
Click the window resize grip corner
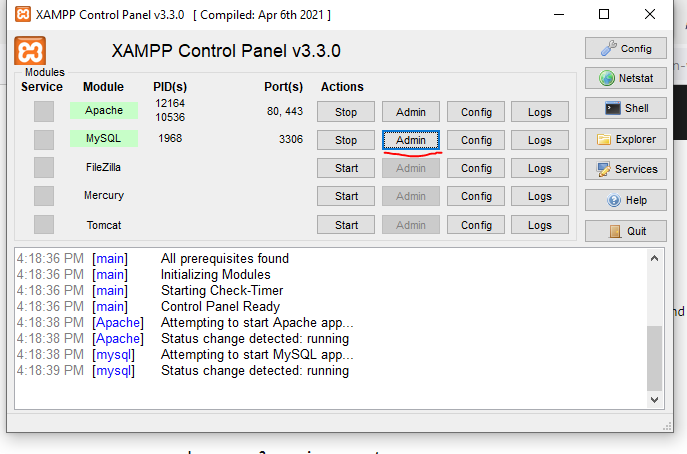tap(667, 427)
